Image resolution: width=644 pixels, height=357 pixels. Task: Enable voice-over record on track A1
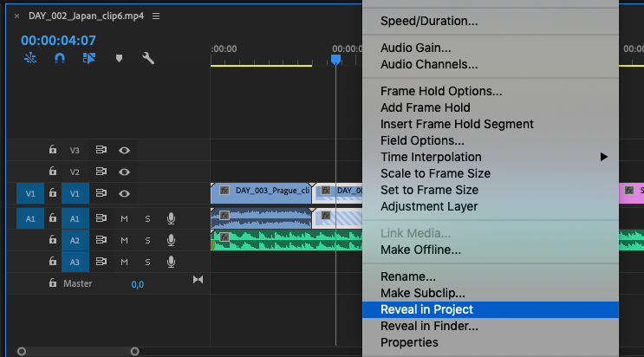click(x=172, y=218)
